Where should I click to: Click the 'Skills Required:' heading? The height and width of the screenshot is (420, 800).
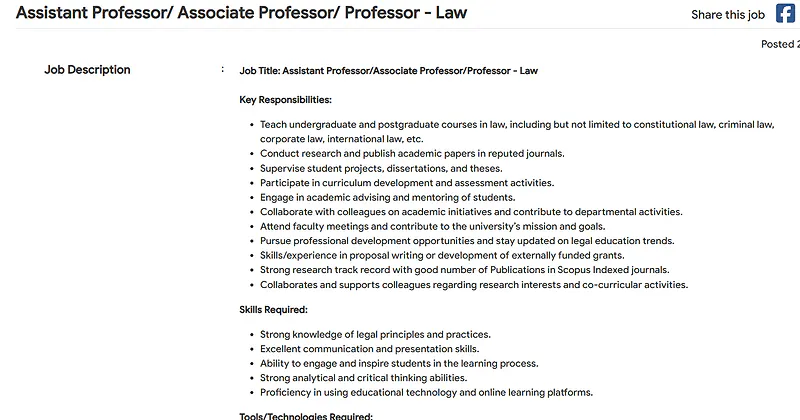point(273,310)
